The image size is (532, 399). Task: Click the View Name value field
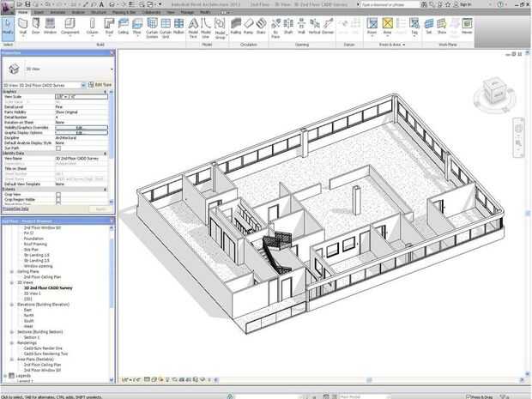coord(82,159)
